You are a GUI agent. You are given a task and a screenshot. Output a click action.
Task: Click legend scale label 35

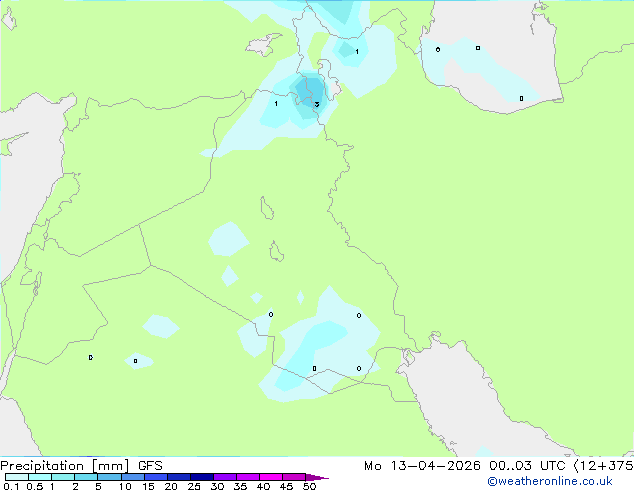click(240, 486)
